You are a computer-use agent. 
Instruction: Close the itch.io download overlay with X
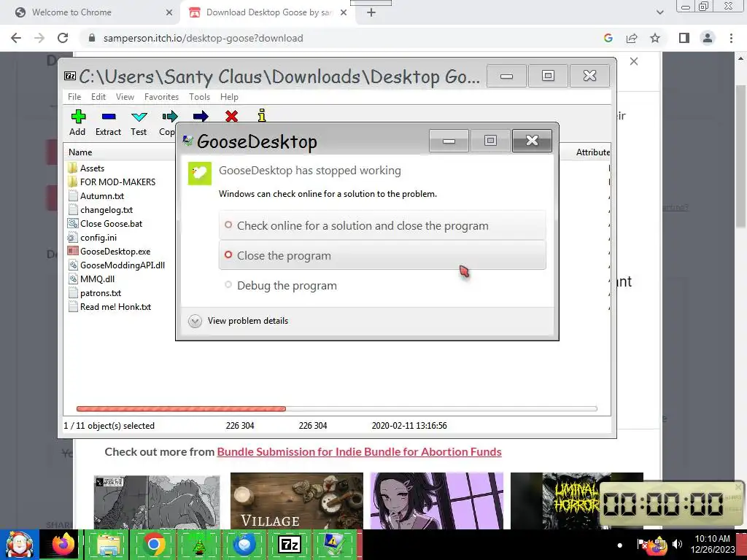coord(634,61)
